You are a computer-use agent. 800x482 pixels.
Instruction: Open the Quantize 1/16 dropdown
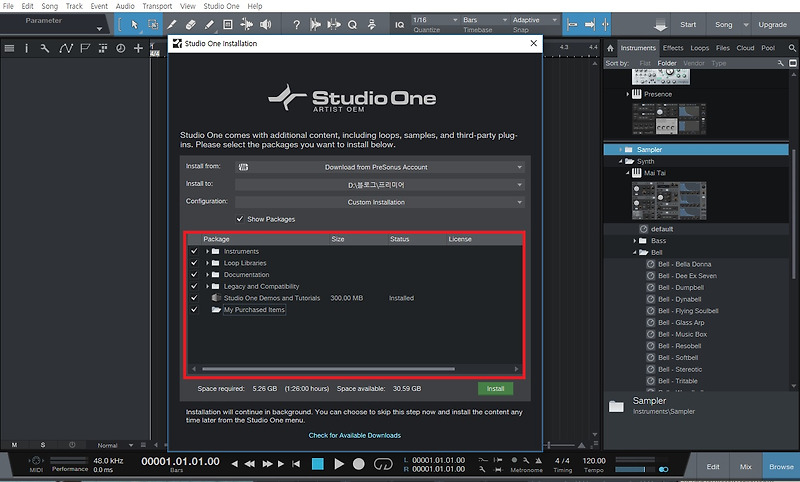435,20
